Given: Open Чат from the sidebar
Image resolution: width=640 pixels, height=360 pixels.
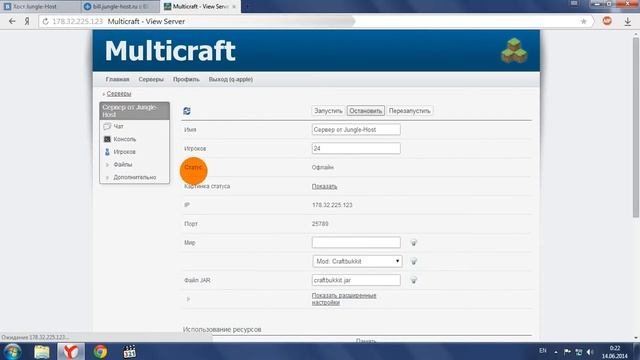Looking at the screenshot, I should pyautogui.click(x=118, y=127).
